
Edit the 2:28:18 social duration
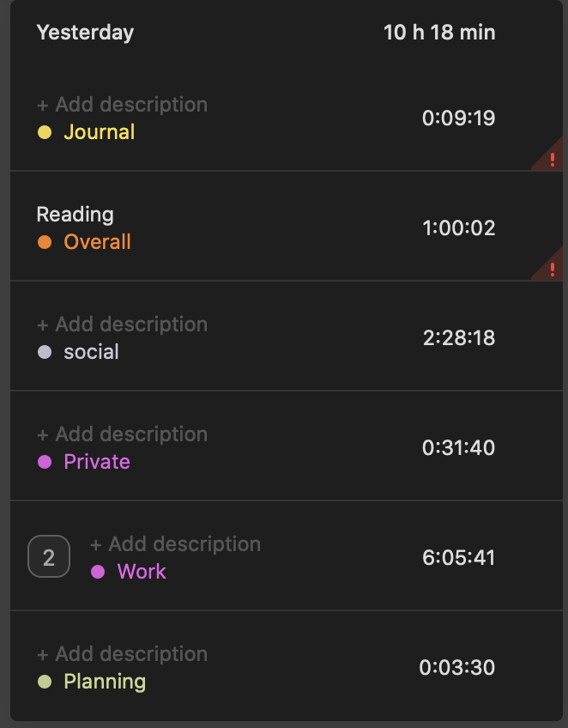pos(458,338)
